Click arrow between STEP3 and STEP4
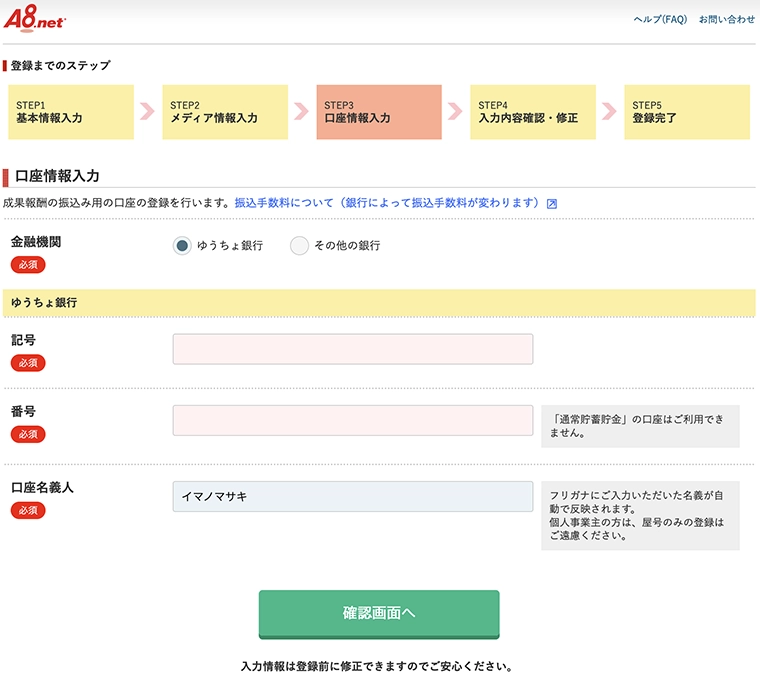The width and height of the screenshot is (760, 676). point(455,111)
